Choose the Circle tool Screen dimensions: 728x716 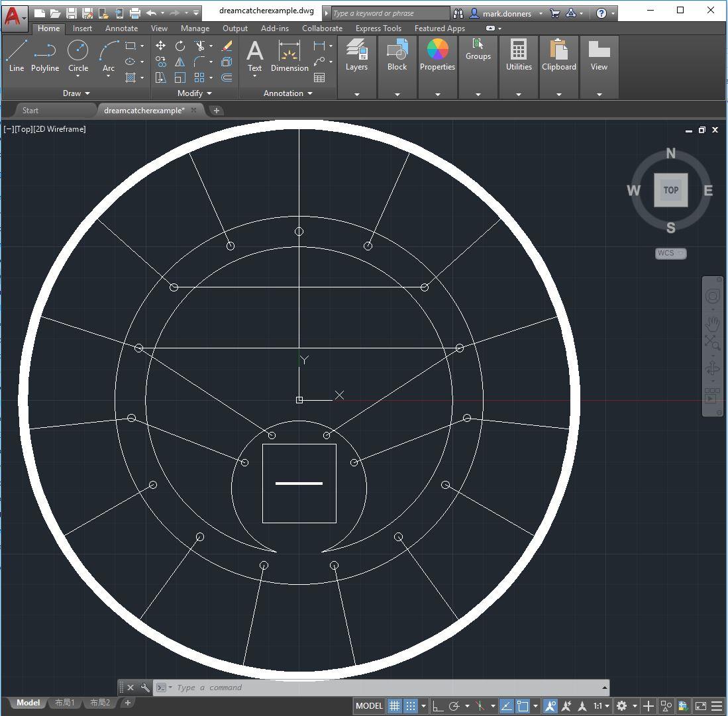78,52
